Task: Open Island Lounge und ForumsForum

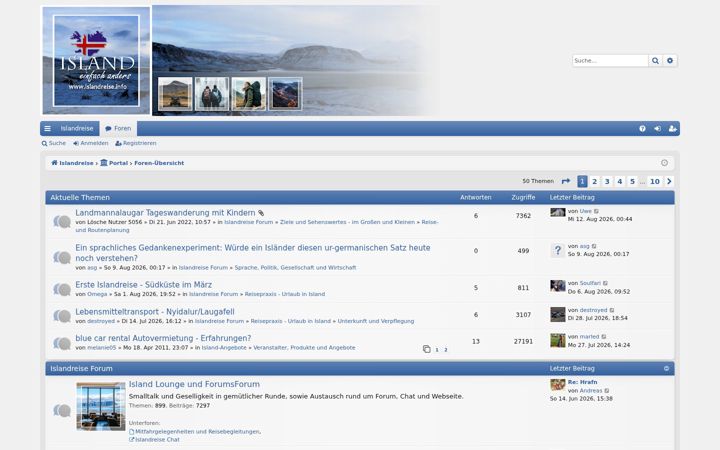Action: click(x=194, y=384)
